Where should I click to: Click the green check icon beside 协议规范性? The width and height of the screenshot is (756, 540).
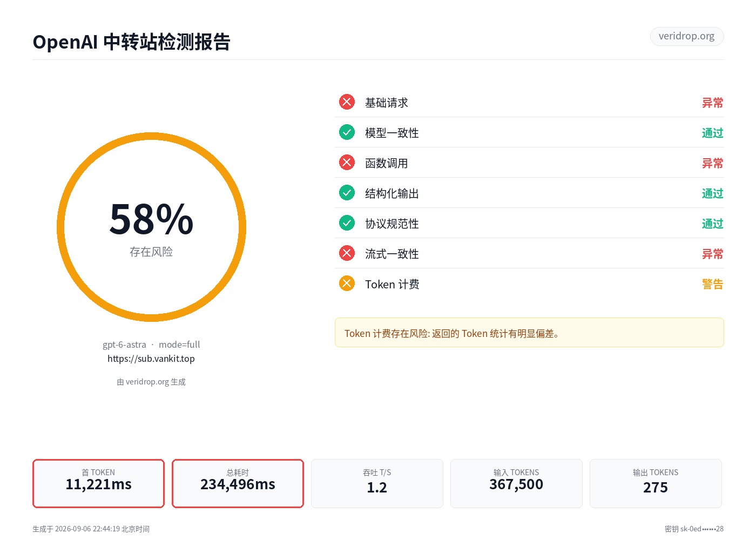(347, 223)
